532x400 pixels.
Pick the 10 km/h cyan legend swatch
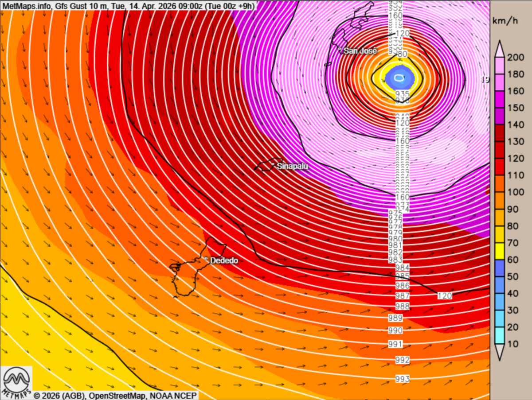[499, 336]
